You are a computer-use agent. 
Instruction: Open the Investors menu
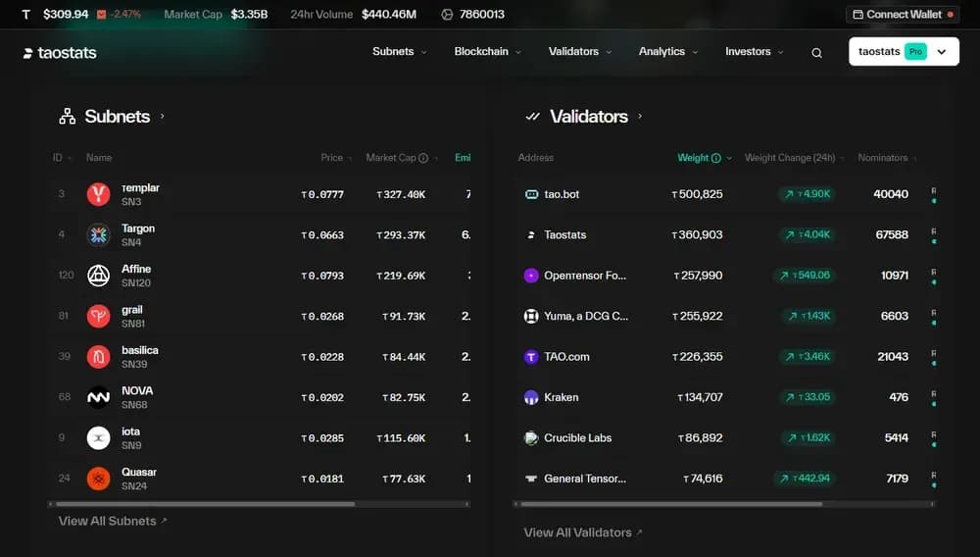[x=754, y=52]
